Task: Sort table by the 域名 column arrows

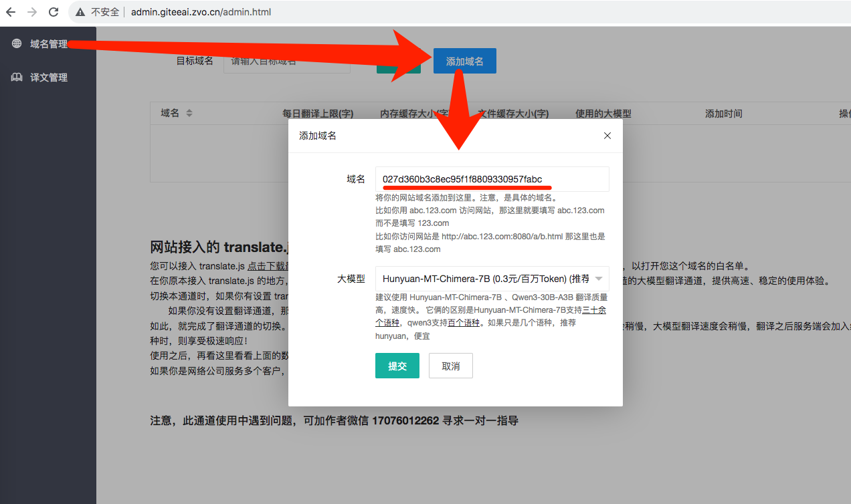Action: (189, 114)
